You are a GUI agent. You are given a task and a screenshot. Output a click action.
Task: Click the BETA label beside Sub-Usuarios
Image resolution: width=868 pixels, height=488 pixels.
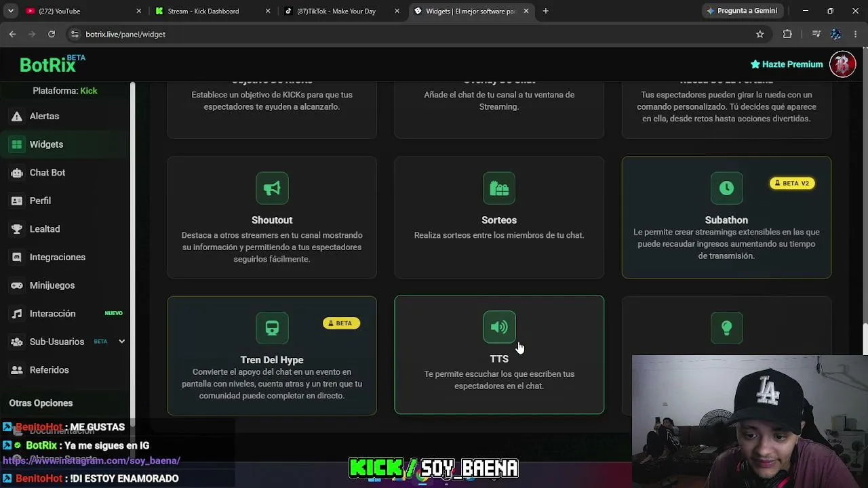[x=100, y=342]
